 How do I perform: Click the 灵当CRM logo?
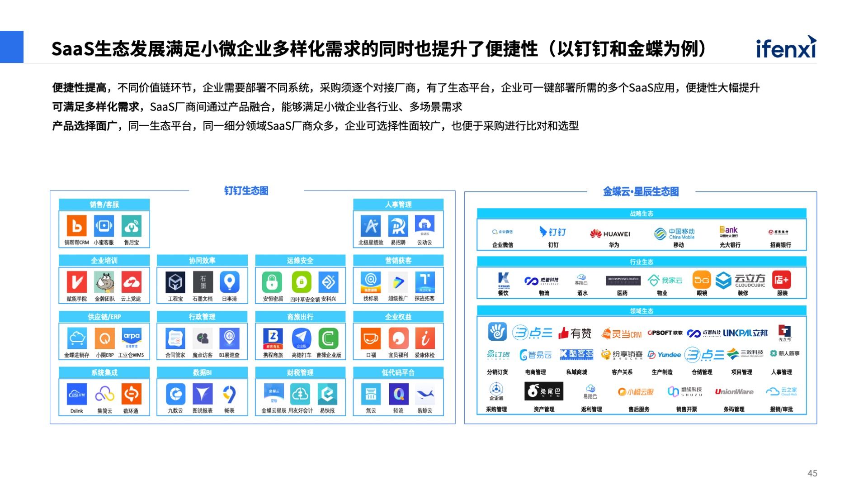(x=622, y=333)
